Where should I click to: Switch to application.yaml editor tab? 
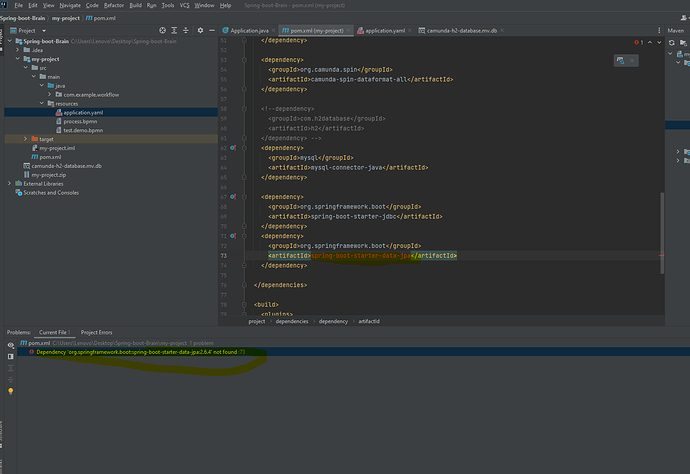point(381,30)
